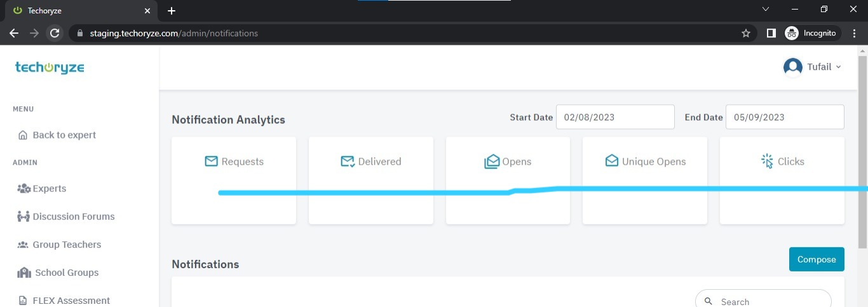Click the Start Date field
This screenshot has width=868, height=307.
[614, 117]
